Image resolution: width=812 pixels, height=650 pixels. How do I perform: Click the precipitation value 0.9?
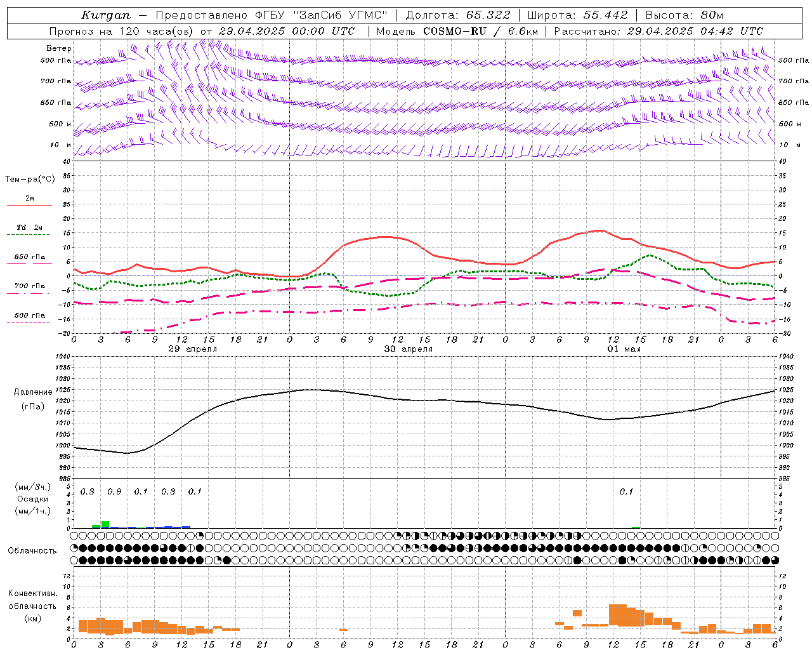[x=114, y=492]
